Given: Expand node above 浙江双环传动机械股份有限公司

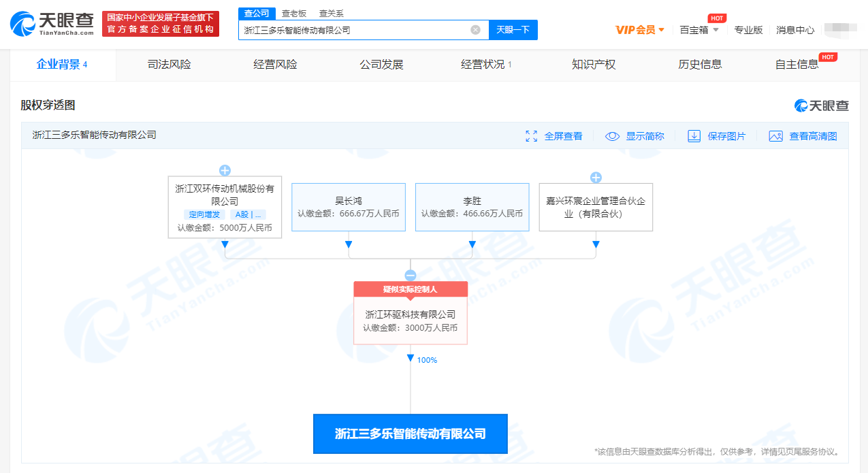Looking at the screenshot, I should point(225,170).
